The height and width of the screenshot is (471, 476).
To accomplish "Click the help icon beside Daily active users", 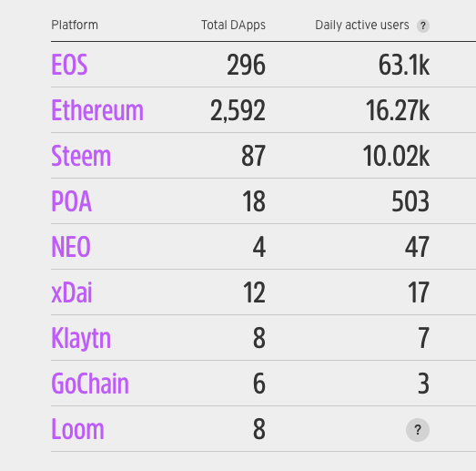I will 423,26.
